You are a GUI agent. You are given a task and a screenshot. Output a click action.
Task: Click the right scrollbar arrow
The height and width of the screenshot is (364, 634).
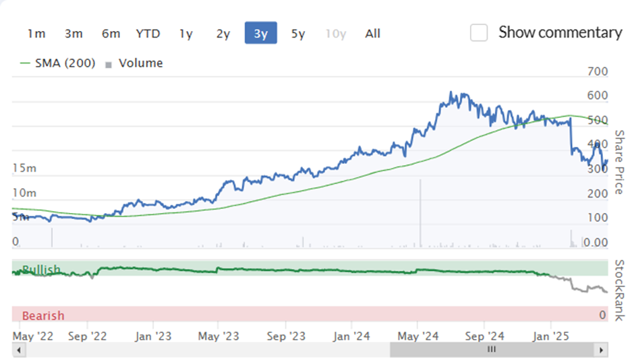pos(601,350)
